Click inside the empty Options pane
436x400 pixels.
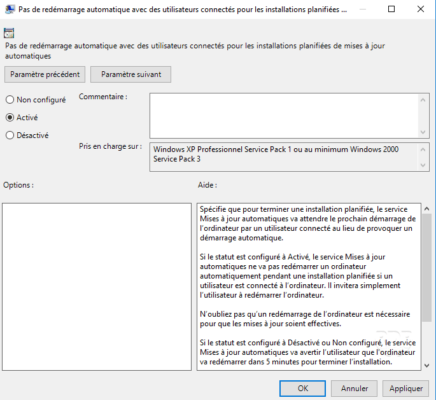[x=97, y=287]
